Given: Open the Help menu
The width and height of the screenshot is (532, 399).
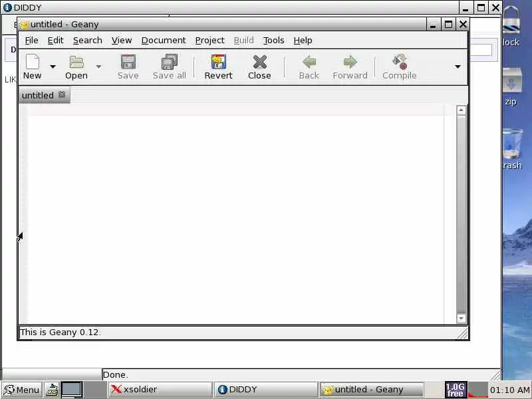Looking at the screenshot, I should click(303, 41).
